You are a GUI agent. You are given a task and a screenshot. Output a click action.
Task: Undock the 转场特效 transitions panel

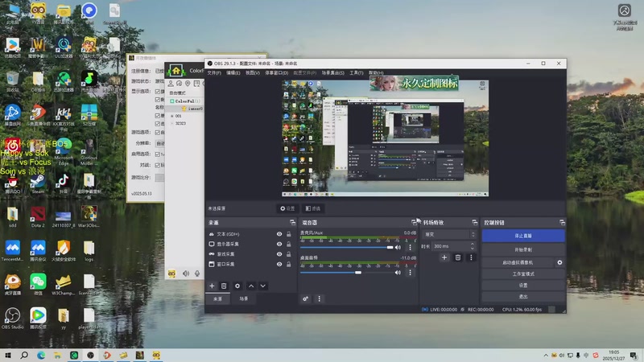coord(475,223)
